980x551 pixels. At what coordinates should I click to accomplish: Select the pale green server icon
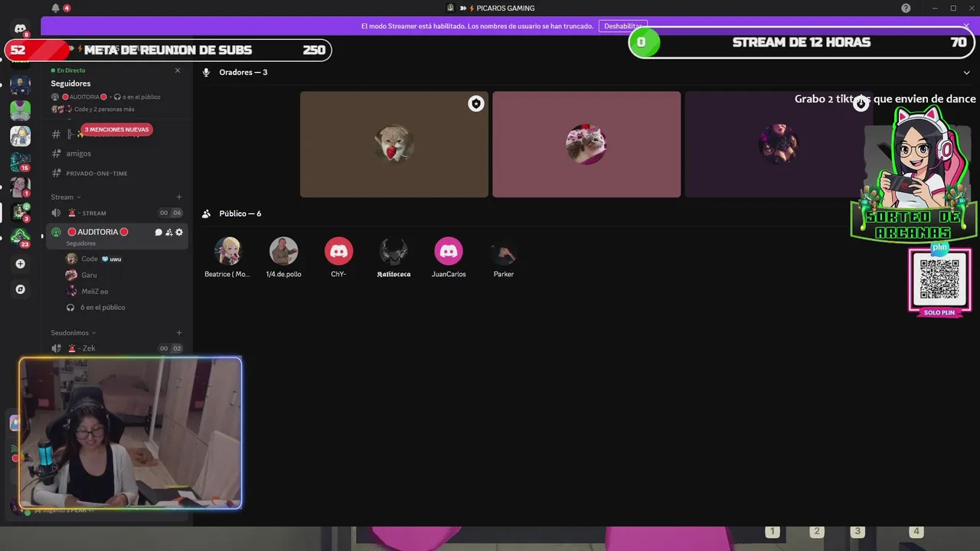click(x=21, y=110)
